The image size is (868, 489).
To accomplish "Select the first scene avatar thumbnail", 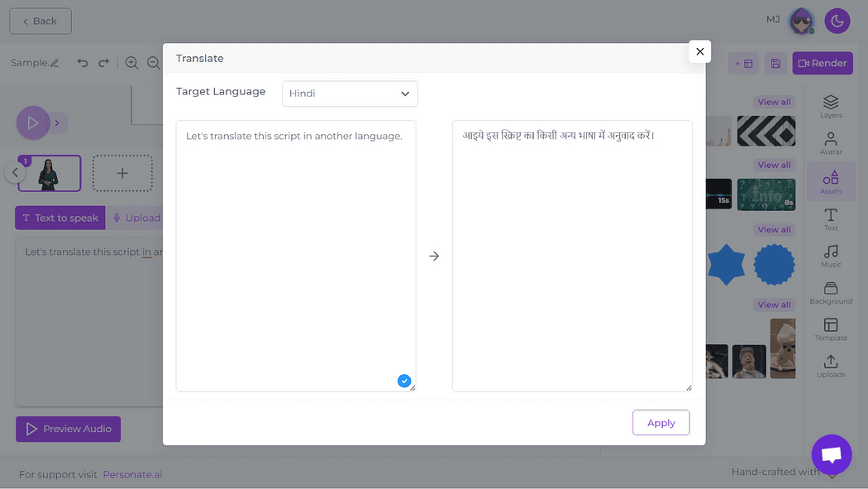I will pos(50,174).
